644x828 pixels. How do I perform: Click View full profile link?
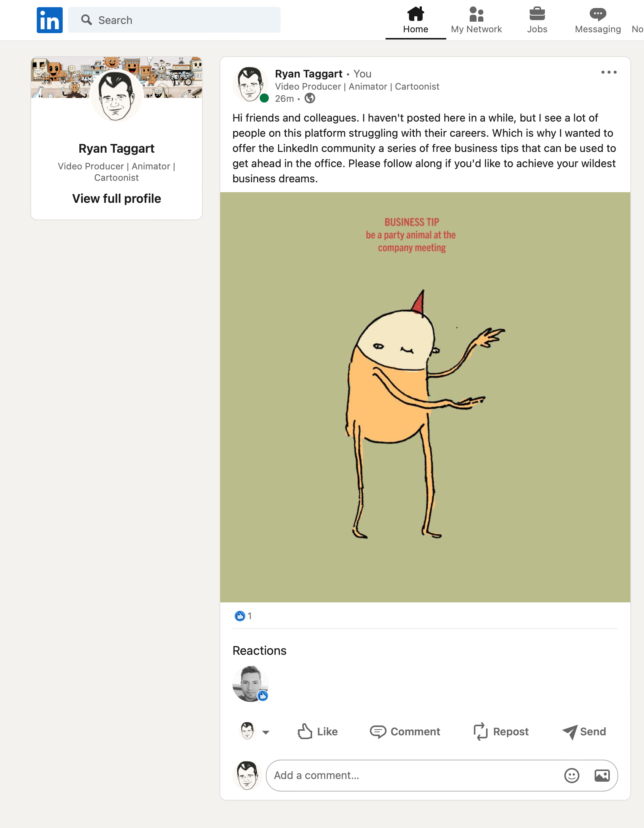tap(117, 199)
